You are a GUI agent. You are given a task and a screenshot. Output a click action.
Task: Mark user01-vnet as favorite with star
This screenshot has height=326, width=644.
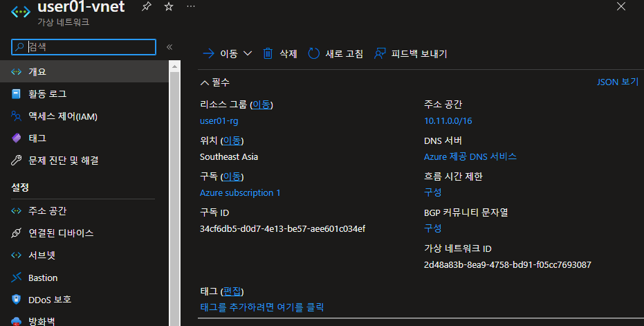(168, 7)
